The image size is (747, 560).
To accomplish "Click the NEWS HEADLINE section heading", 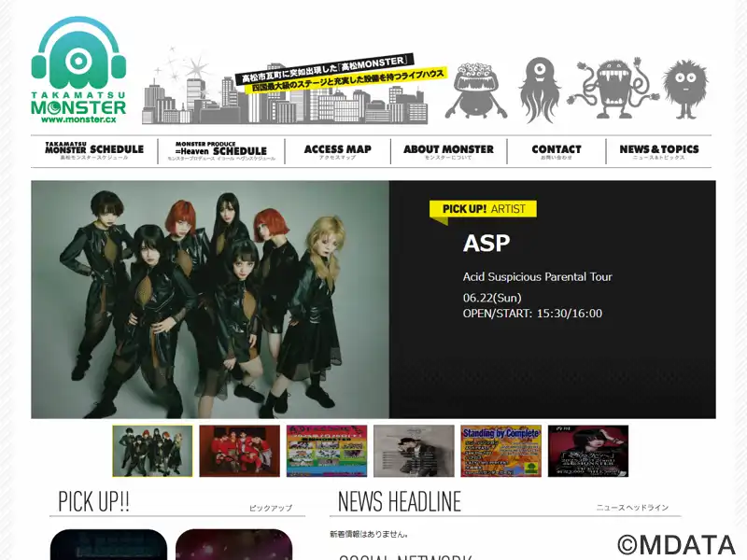I will pyautogui.click(x=400, y=501).
